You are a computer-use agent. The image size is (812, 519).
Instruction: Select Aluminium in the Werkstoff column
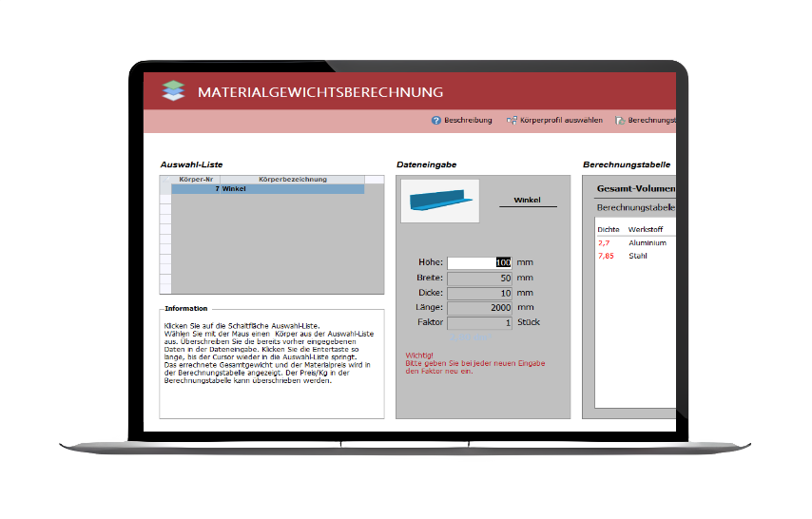click(x=648, y=242)
